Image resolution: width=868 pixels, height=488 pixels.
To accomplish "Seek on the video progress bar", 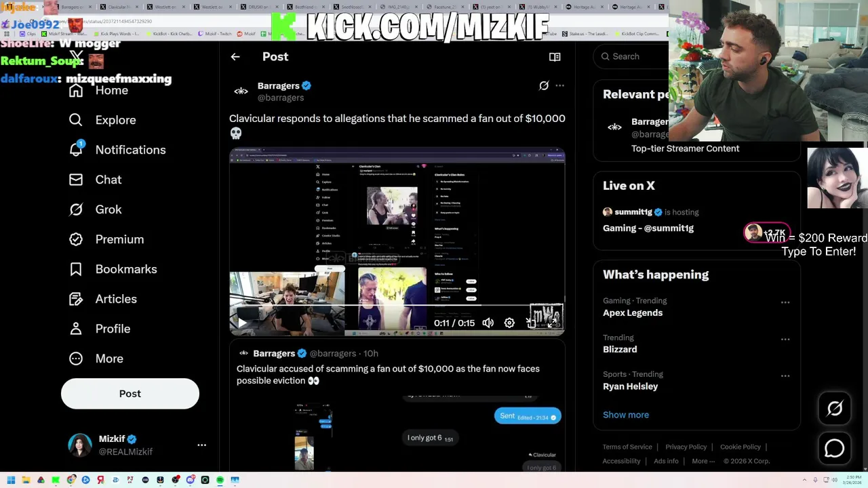I will coord(397,306).
